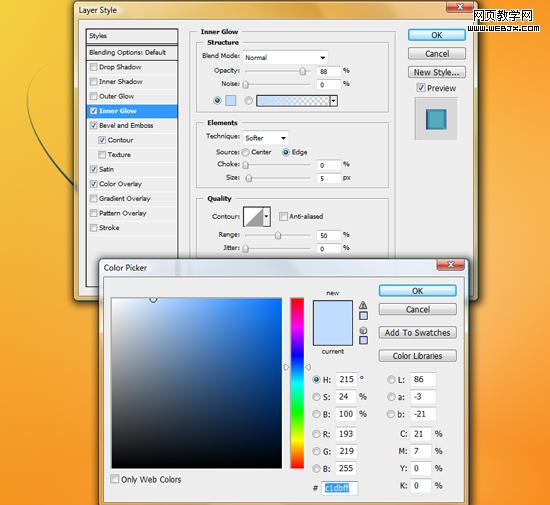Click the solid glow color swatch
The height and width of the screenshot is (505, 550).
[230, 101]
